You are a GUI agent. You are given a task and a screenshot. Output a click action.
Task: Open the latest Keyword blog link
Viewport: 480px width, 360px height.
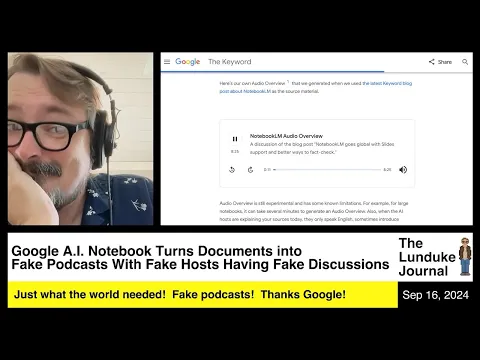pyautogui.click(x=387, y=83)
